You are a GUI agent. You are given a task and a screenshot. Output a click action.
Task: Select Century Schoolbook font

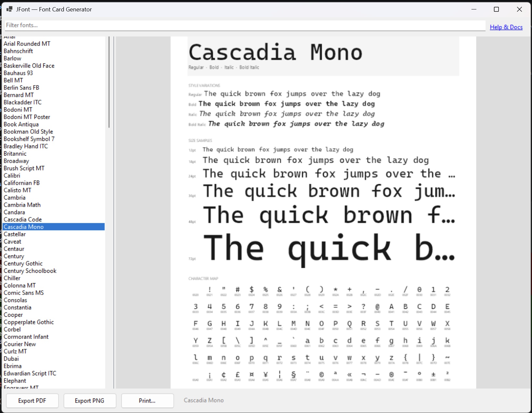point(54,271)
